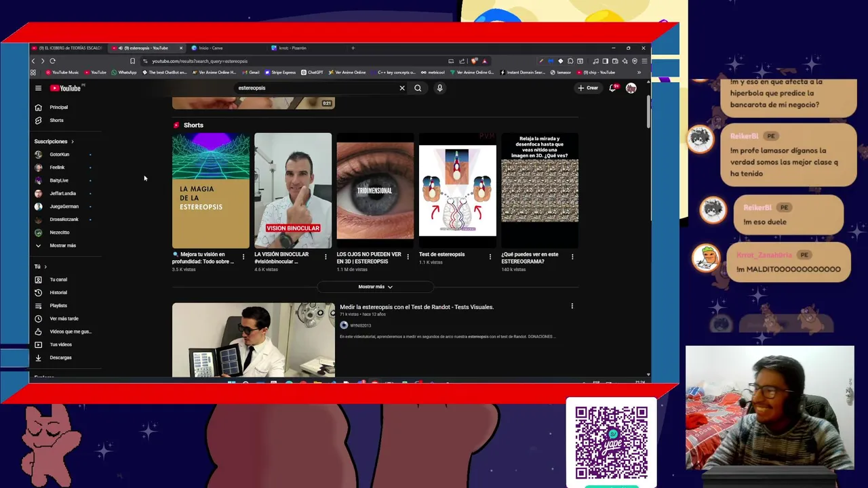Open the YouTube notifications bell
This screenshot has height=488, width=868.
point(613,88)
